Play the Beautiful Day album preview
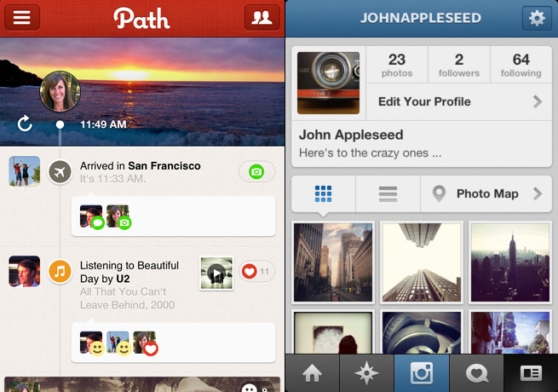The image size is (558, 392). pyautogui.click(x=216, y=273)
